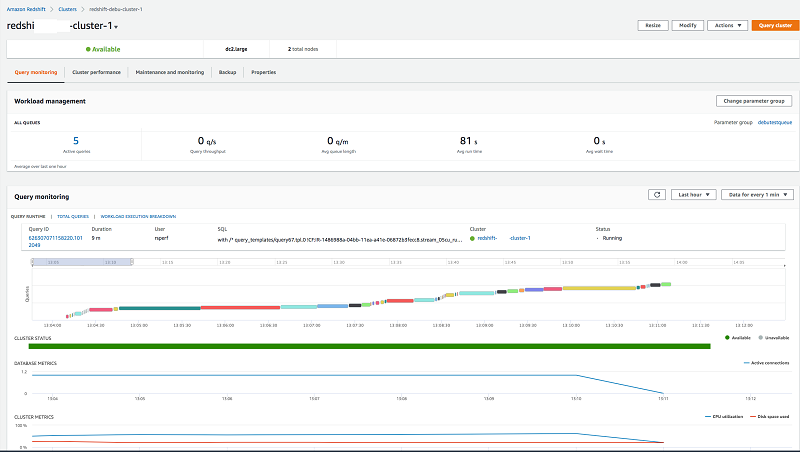Viewport: 800px width, 452px height.
Task: Switch to the Total Queries view
Action: pos(73,216)
